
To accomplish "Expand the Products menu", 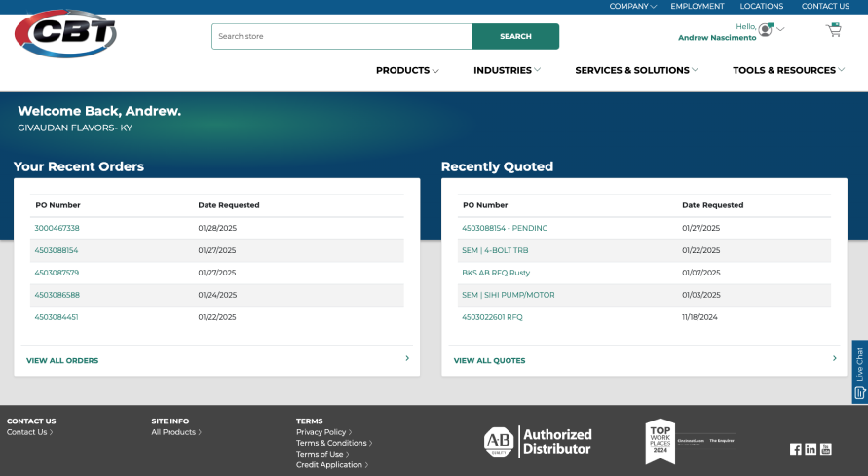I will tap(407, 70).
